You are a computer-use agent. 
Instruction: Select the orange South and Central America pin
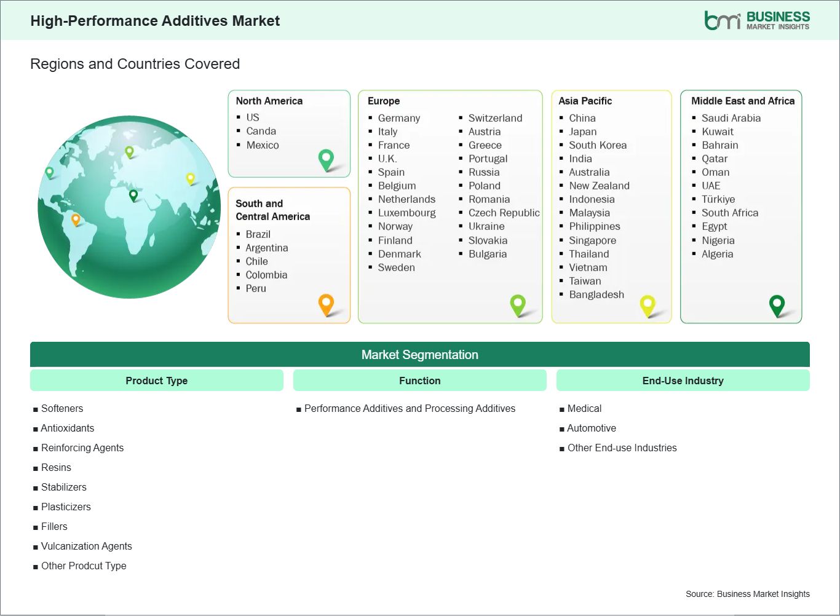click(326, 304)
